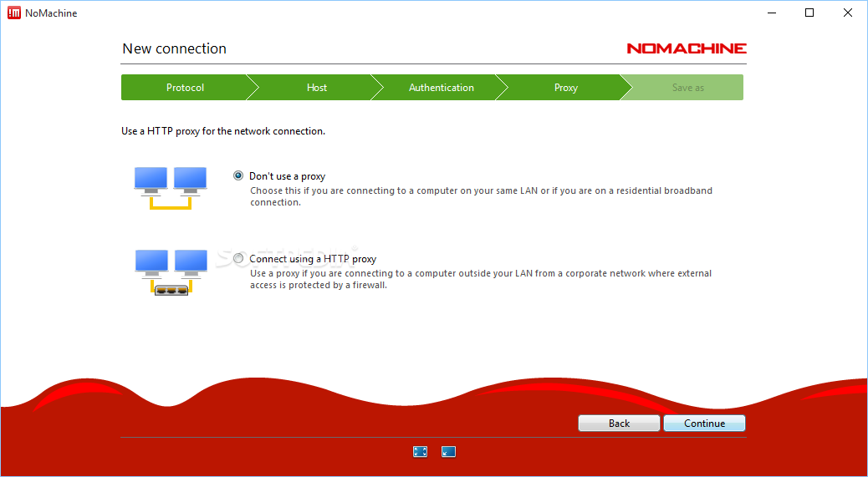
Task: Click "Use a HTTP proxy for the network connection."
Action: tap(223, 131)
